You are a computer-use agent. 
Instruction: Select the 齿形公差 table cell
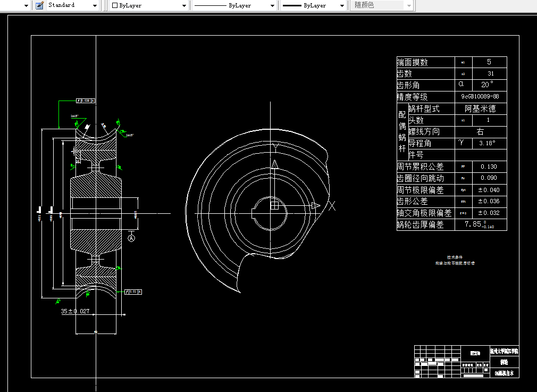(426, 201)
